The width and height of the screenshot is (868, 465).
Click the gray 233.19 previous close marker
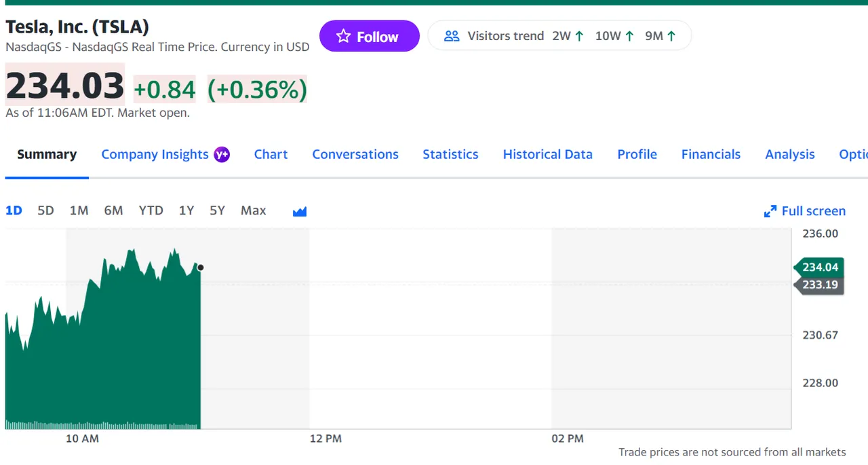(819, 285)
